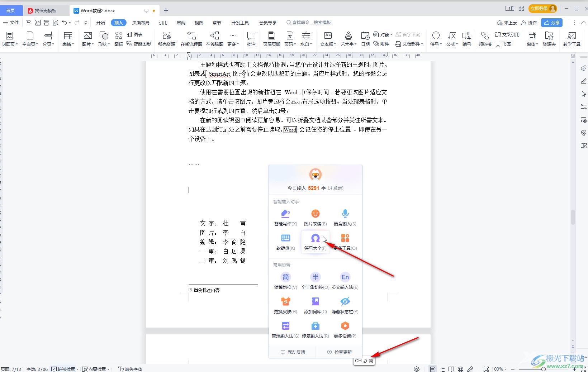Click 书签 bookmark button
Screen dimensions: 588x372
point(503,44)
